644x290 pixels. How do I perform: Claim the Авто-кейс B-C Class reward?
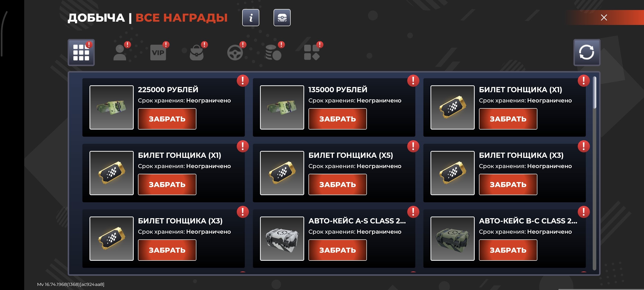coord(508,250)
